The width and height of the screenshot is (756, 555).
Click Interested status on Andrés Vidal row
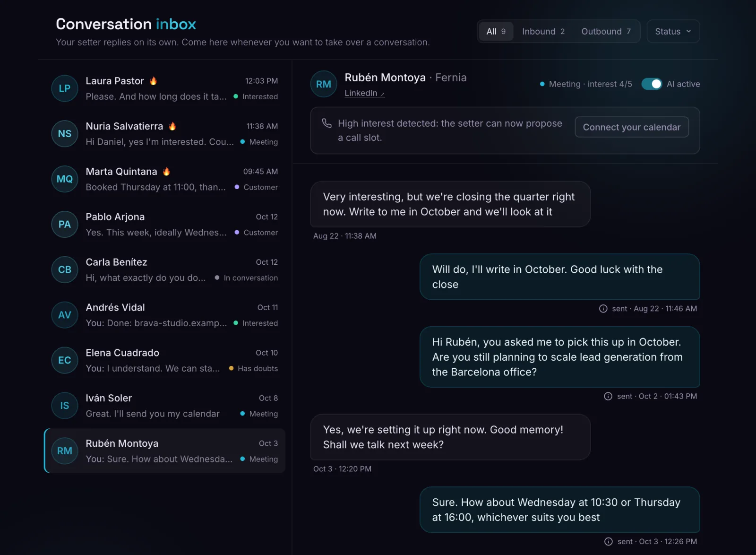coord(256,323)
